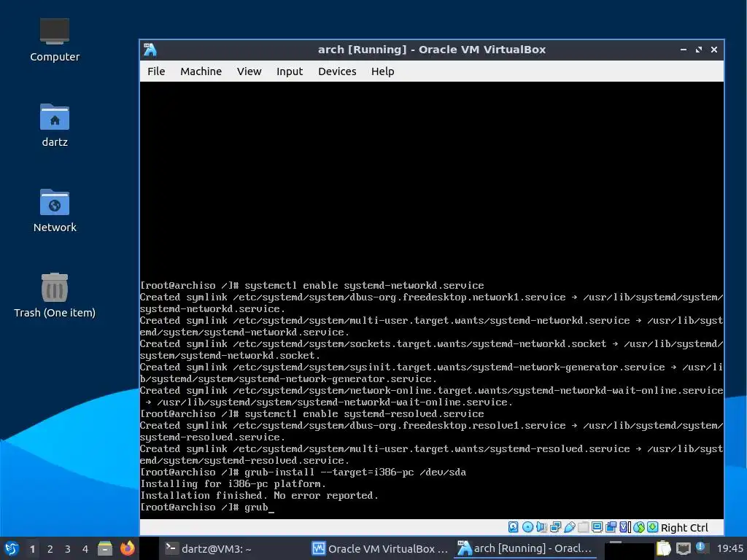This screenshot has height=560, width=747.
Task: Minimize the arch VirtualBox window
Action: [x=683, y=50]
